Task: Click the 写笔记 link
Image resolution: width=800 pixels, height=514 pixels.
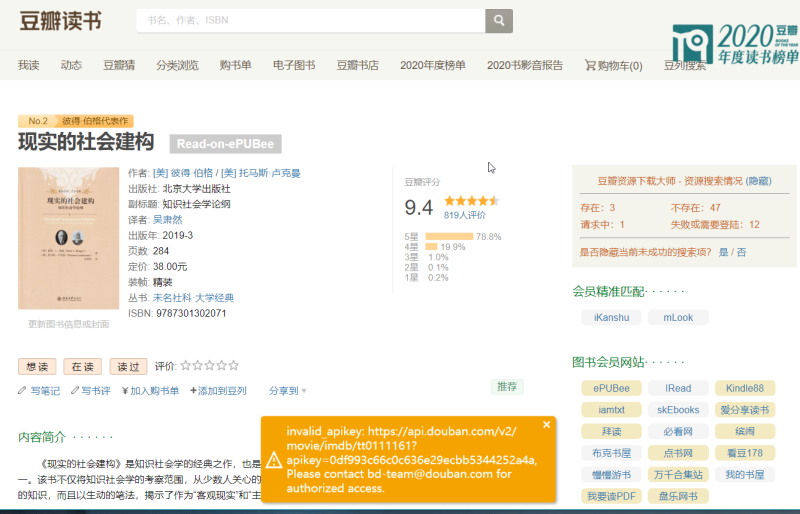Action: (45, 391)
